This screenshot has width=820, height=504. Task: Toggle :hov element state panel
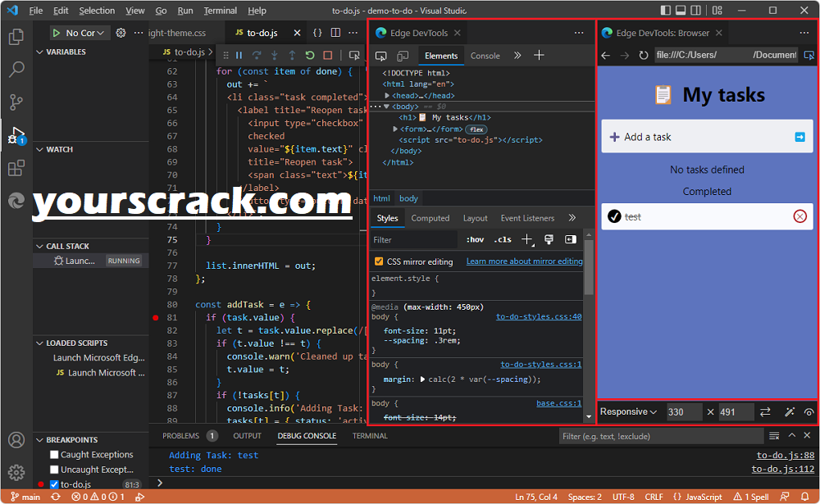click(x=475, y=239)
